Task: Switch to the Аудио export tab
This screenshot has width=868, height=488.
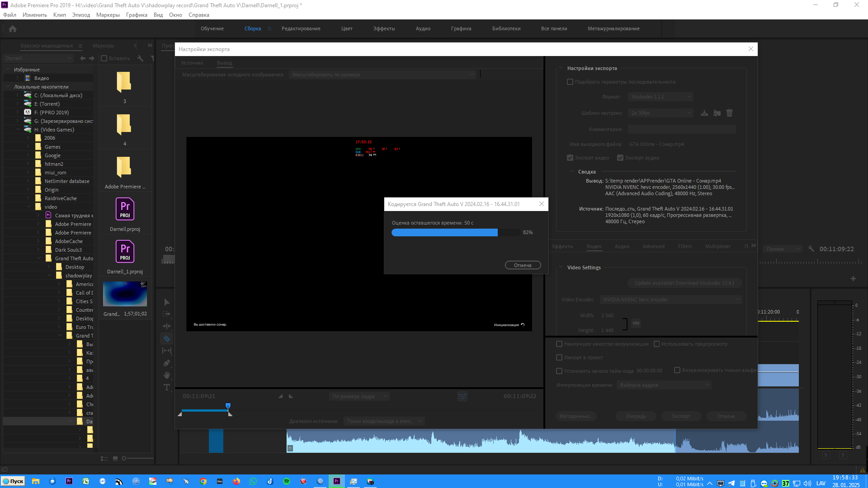Action: (622, 246)
